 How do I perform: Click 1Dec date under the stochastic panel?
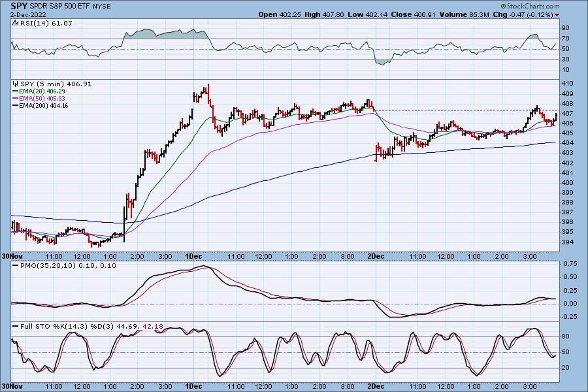coord(194,386)
